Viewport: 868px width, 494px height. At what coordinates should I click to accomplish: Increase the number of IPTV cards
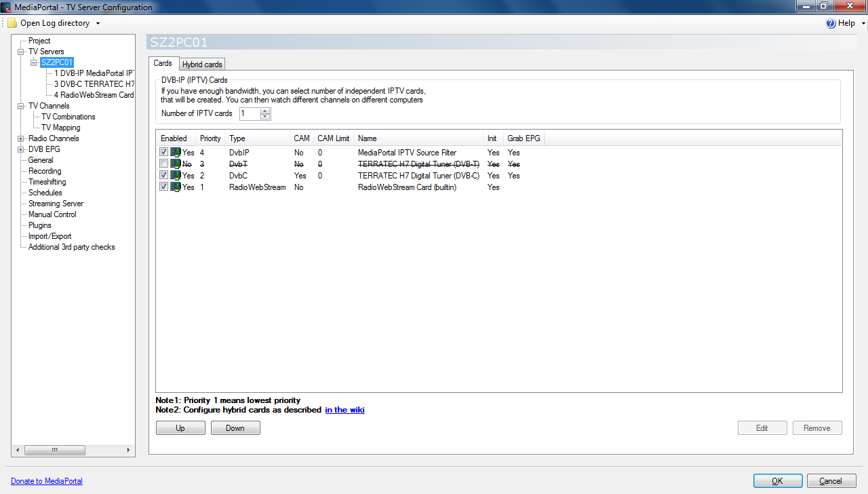pyautogui.click(x=265, y=111)
